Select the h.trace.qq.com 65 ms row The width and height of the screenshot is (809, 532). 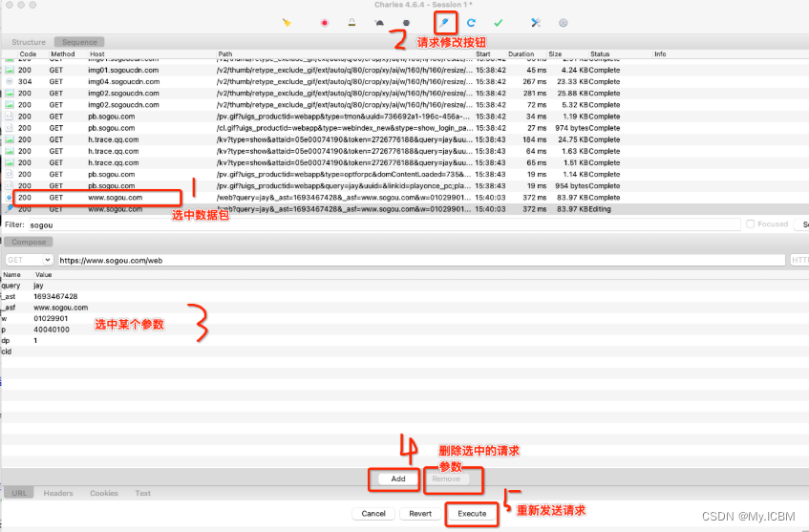[x=405, y=163]
